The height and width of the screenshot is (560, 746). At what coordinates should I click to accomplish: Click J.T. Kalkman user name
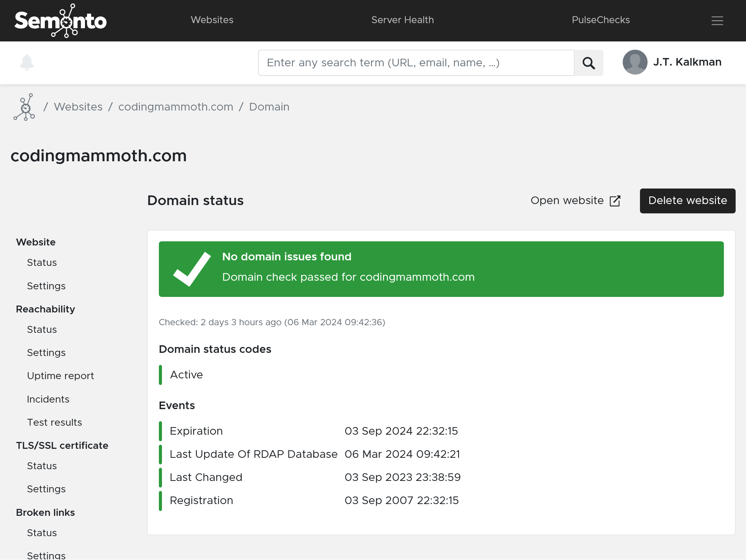pos(687,62)
